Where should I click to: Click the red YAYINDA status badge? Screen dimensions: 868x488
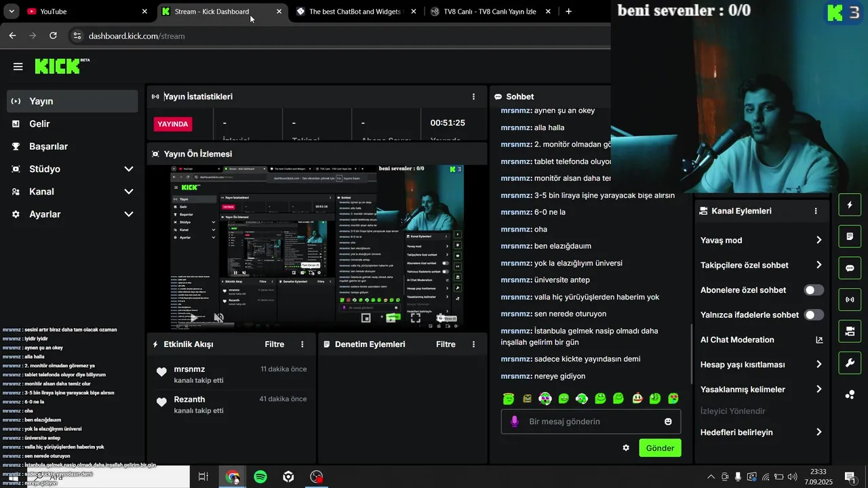(x=173, y=124)
